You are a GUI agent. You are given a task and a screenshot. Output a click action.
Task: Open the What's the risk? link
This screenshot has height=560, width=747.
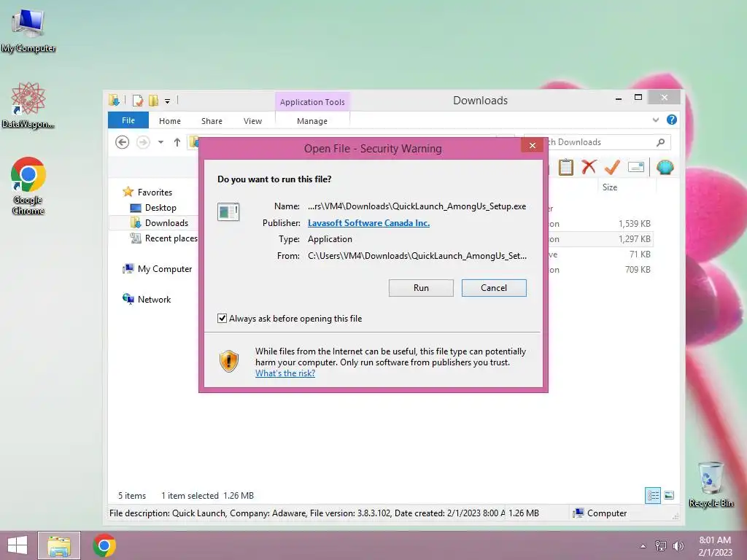pos(285,373)
